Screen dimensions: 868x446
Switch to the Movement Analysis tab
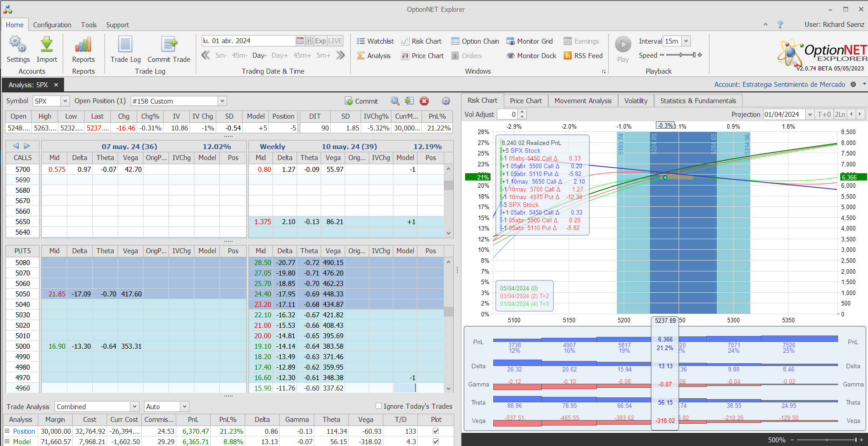click(x=583, y=101)
